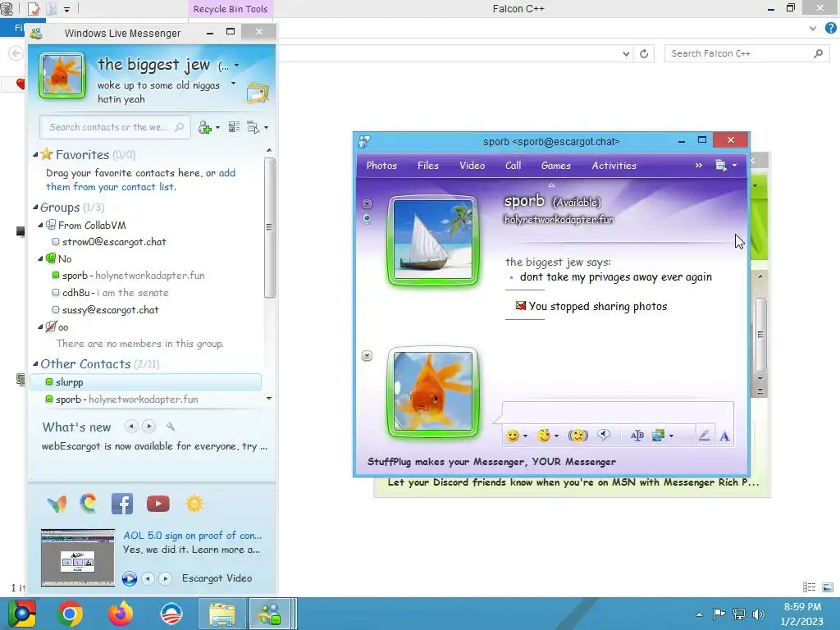Select strow0@escargot.chat contact
840x630 pixels.
114,242
